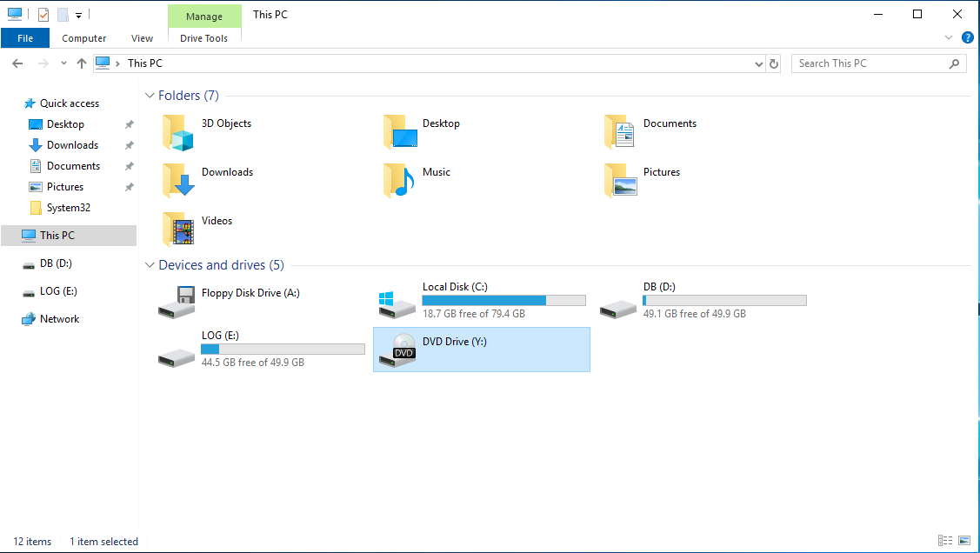Click "49.1 GB free of 49.9 GB" text
The height and width of the screenshot is (553, 980).
(695, 314)
